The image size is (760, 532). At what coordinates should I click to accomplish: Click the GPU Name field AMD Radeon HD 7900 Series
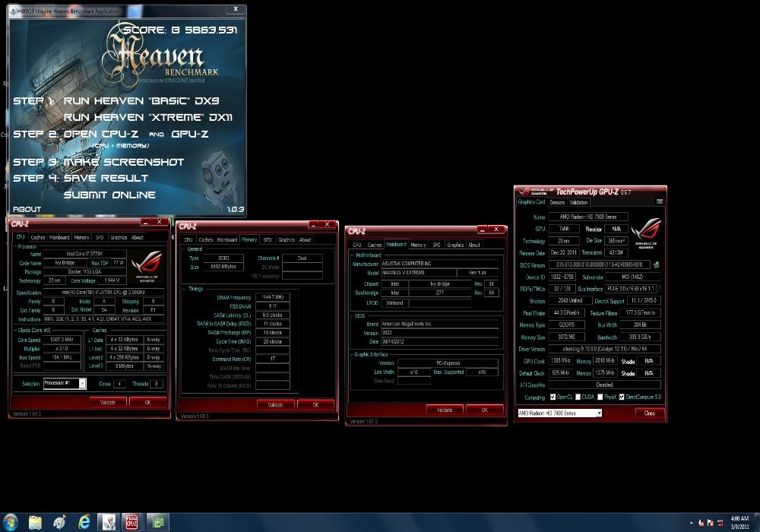point(588,217)
